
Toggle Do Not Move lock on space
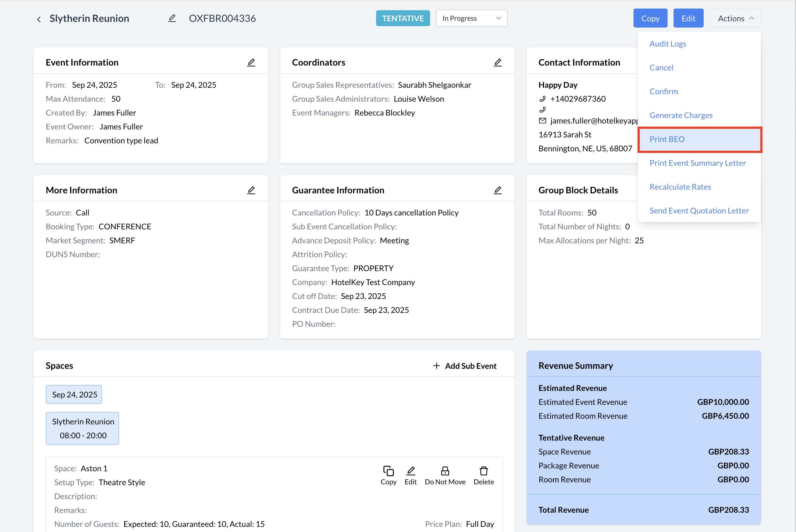point(445,475)
